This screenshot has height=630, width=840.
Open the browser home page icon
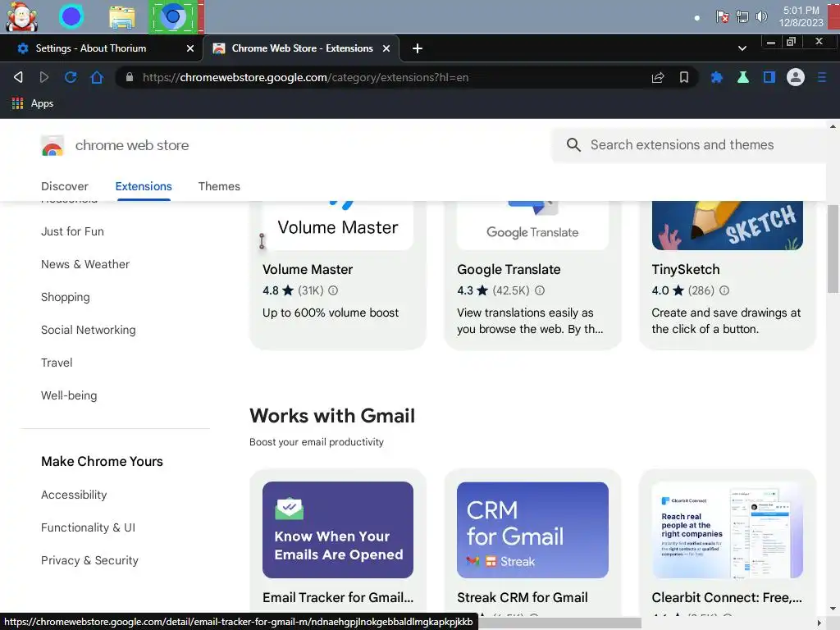(x=97, y=77)
